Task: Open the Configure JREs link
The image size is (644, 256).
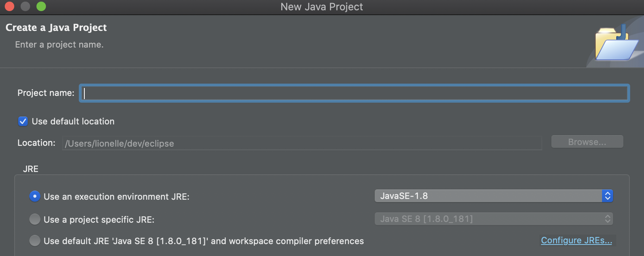Action: 576,241
